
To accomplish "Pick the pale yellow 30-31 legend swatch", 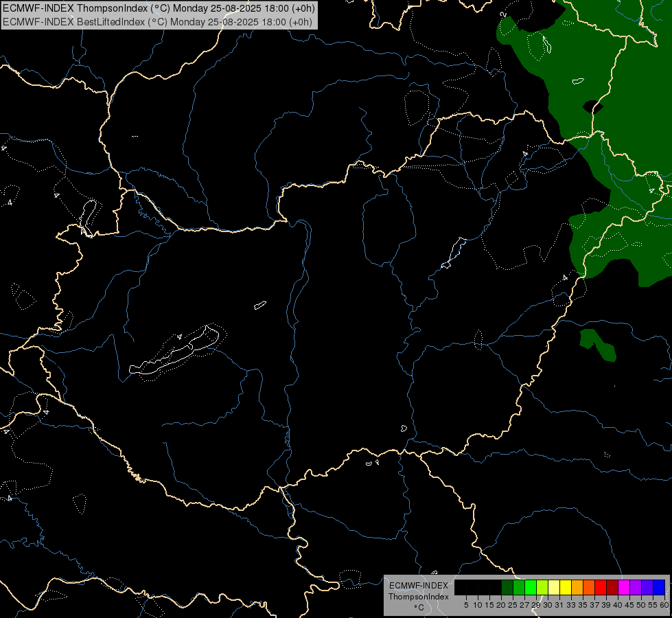I will pyautogui.click(x=554, y=587).
